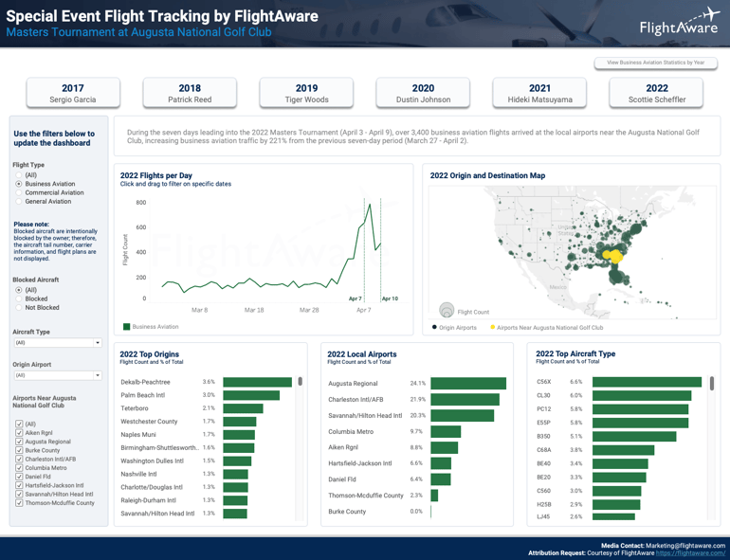Click the Top Aircraft Type scrollbar
Viewport: 730px width, 560px height.
coord(712,384)
